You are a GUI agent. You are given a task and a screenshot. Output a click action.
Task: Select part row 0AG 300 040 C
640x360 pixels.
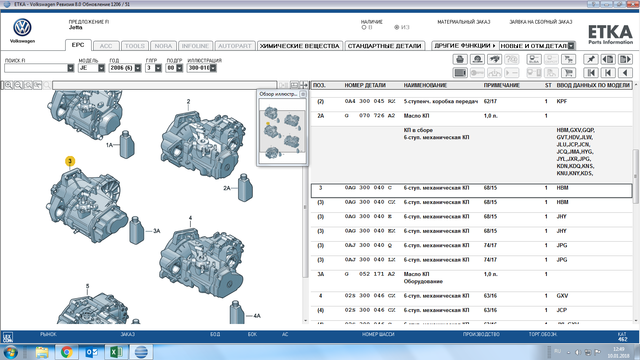(x=471, y=191)
